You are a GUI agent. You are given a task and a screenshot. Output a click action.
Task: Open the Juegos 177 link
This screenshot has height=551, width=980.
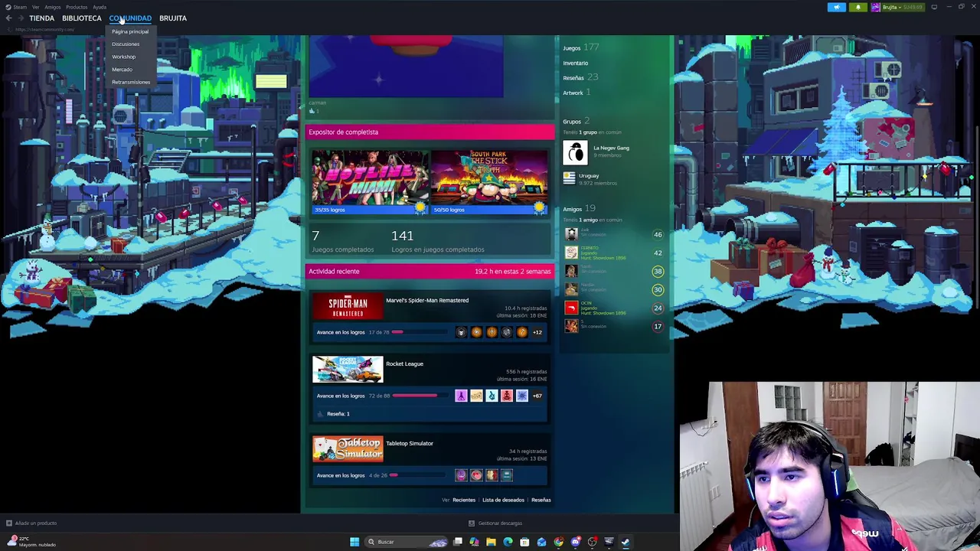pos(580,47)
